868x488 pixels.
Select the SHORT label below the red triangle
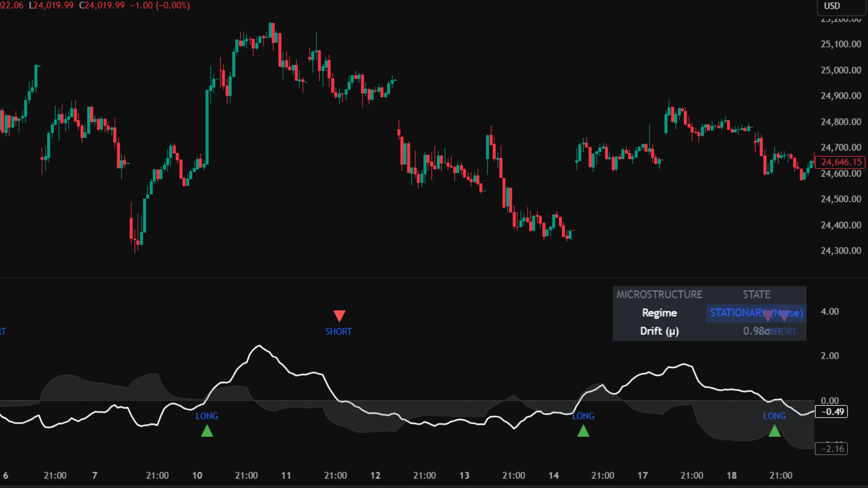point(339,331)
